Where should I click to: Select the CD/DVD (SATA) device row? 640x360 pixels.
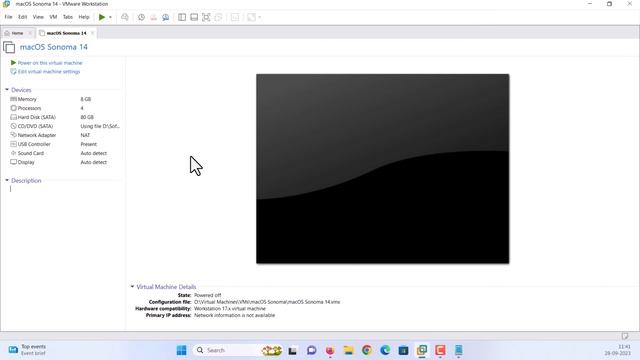tap(64, 126)
